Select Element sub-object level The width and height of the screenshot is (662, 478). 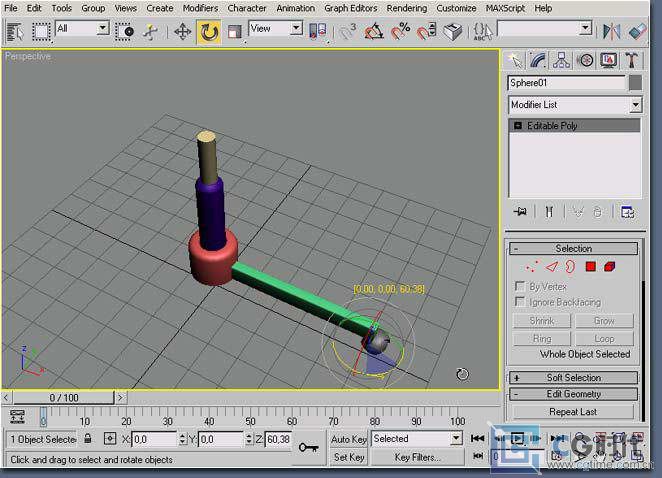[x=610, y=266]
